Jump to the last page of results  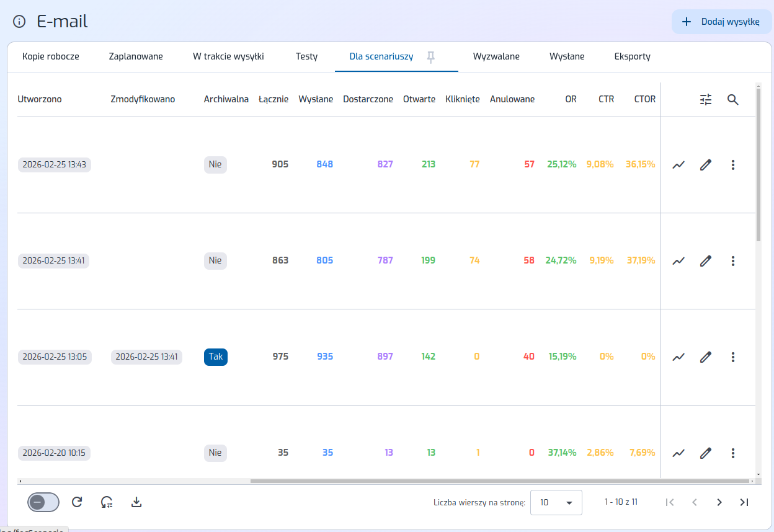tap(744, 502)
